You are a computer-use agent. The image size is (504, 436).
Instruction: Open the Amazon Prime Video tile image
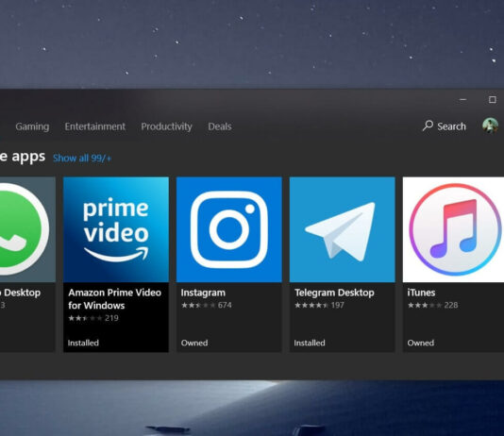116,229
